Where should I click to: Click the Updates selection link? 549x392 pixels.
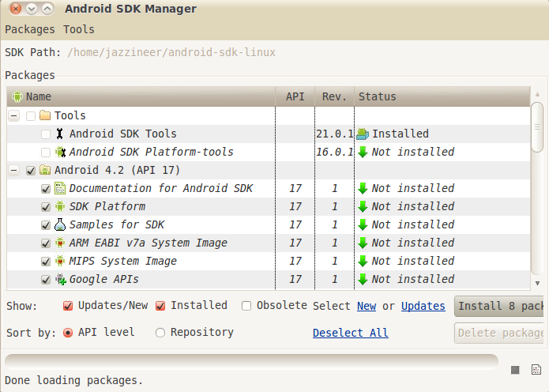click(423, 306)
